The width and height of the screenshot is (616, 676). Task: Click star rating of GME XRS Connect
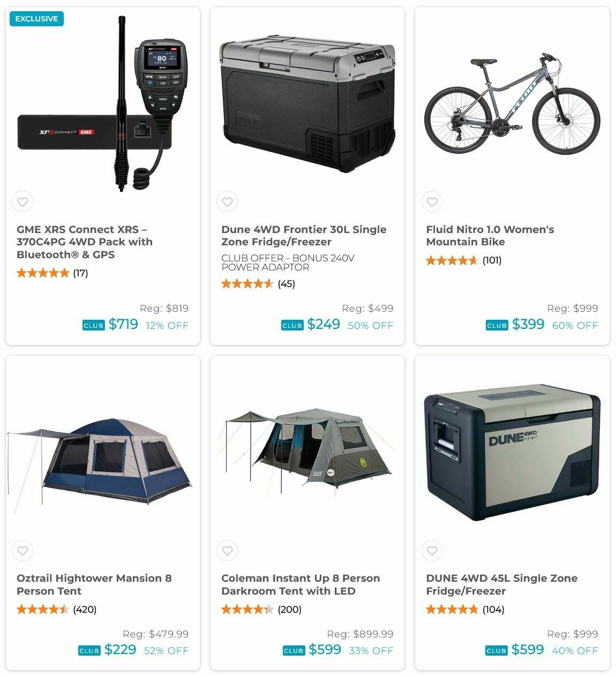(x=43, y=273)
